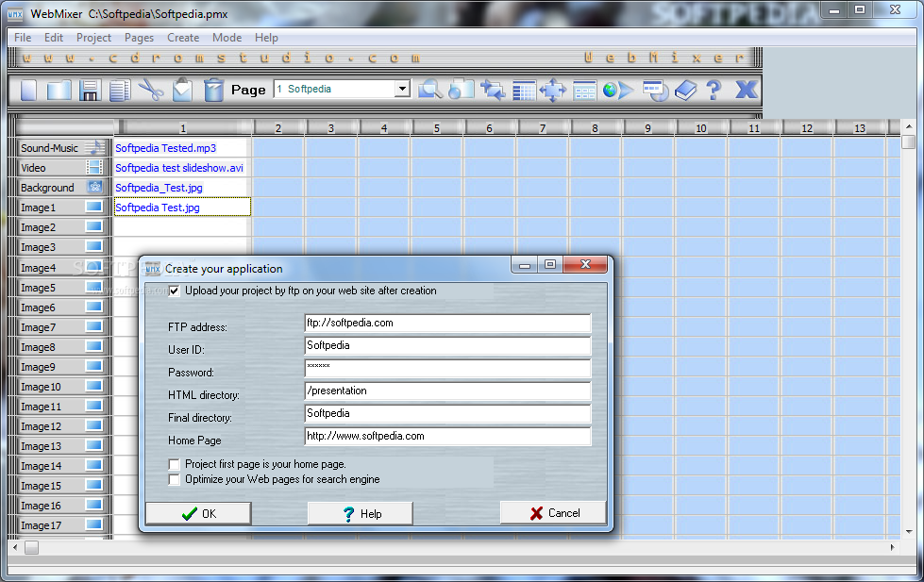Viewport: 924px width, 582px height.
Task: Click the Delete trash bin icon
Action: coord(213,91)
